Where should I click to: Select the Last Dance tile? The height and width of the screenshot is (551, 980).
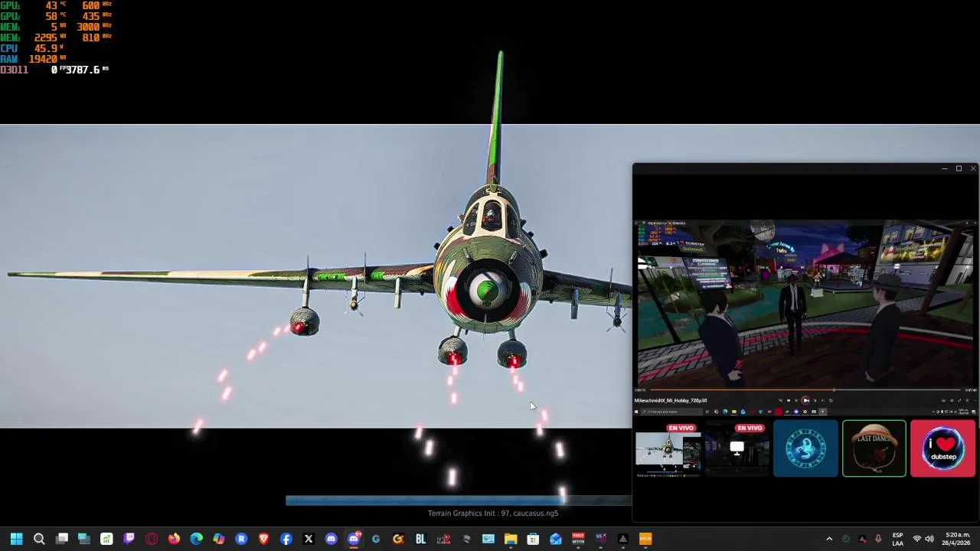click(x=874, y=448)
